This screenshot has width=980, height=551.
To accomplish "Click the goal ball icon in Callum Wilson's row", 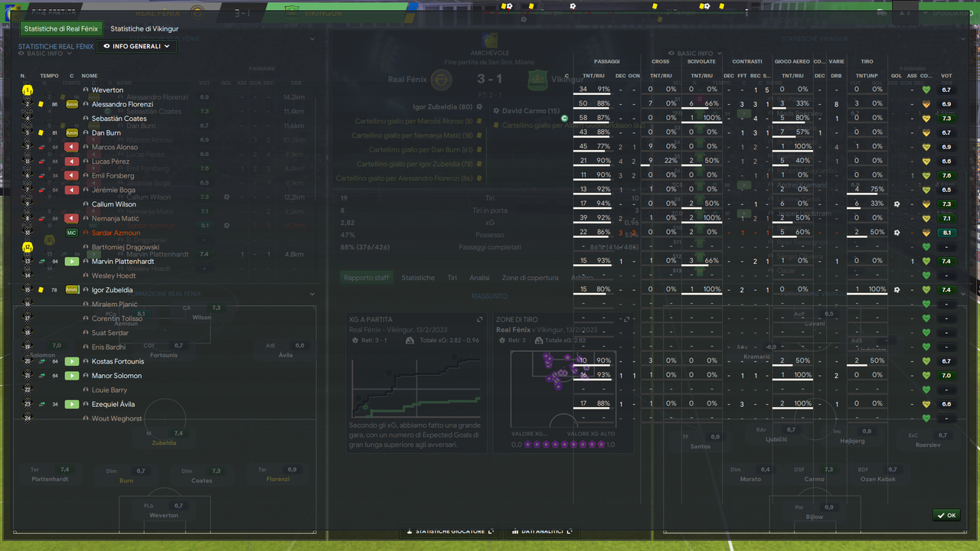I will coord(897,204).
